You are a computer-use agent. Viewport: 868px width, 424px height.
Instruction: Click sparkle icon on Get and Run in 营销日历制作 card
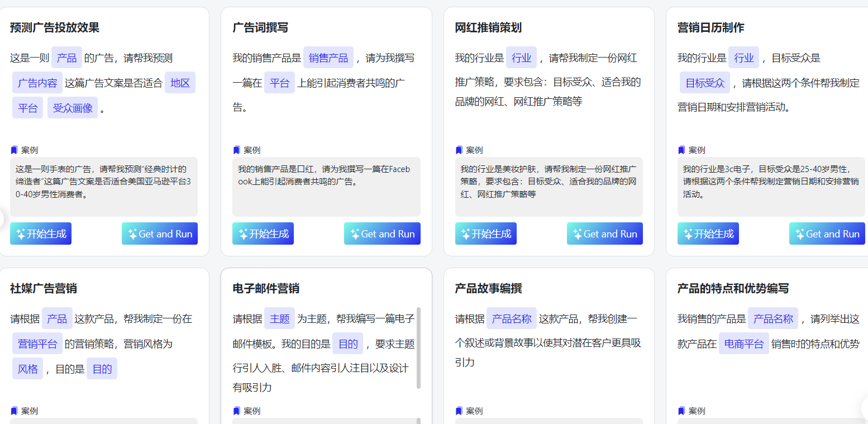[800, 234]
